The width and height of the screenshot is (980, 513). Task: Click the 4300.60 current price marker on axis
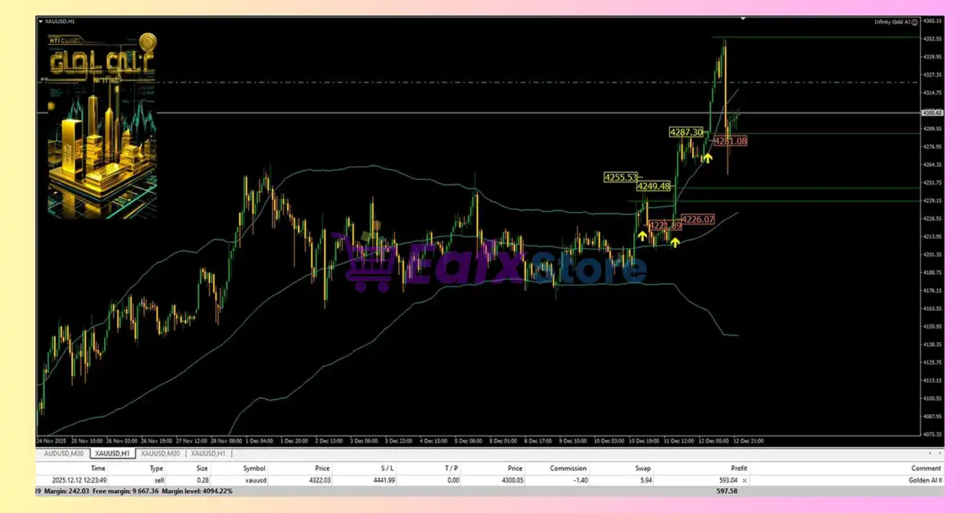933,113
